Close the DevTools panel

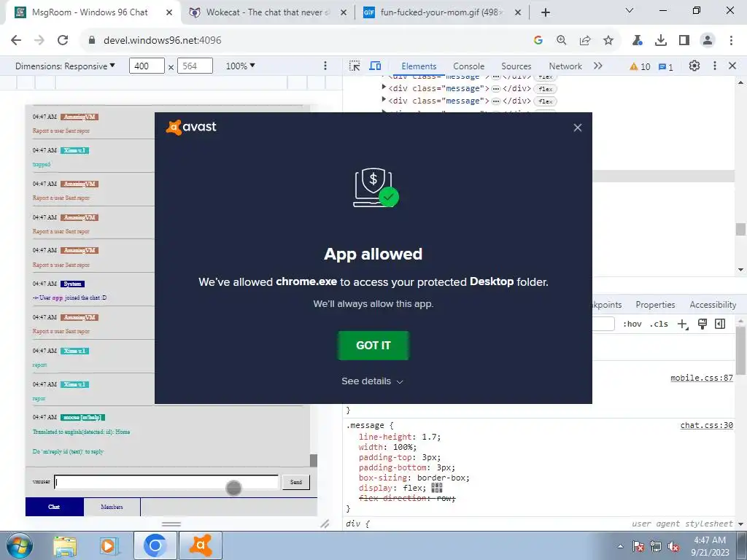732,66
